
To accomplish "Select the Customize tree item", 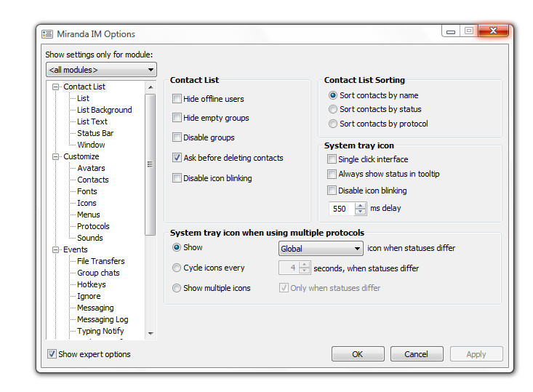I will point(81,156).
